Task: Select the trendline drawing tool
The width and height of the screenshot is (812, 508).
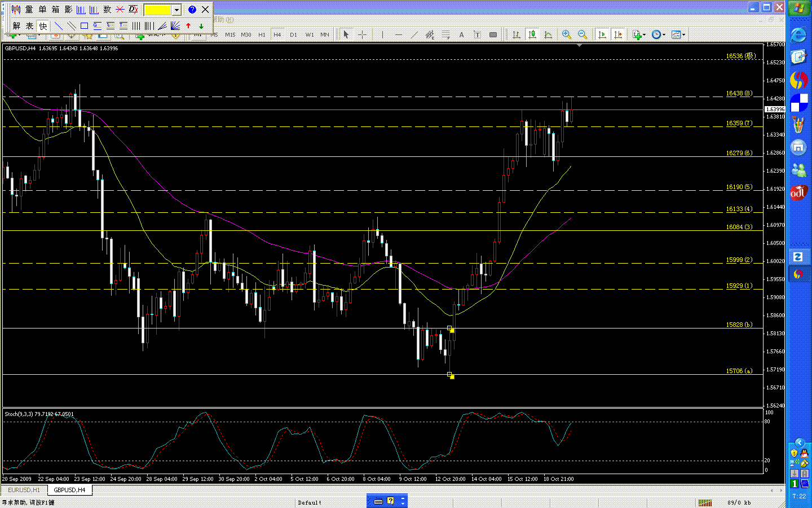Action: pyautogui.click(x=414, y=35)
